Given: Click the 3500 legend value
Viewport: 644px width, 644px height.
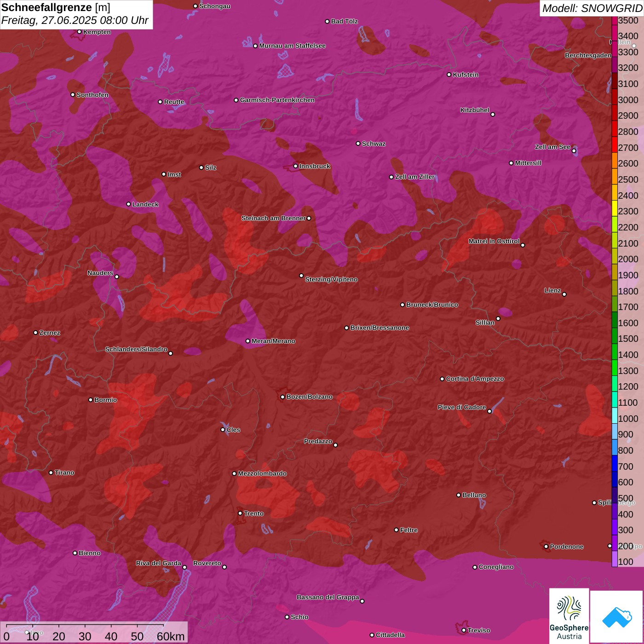Looking at the screenshot, I should (x=628, y=20).
